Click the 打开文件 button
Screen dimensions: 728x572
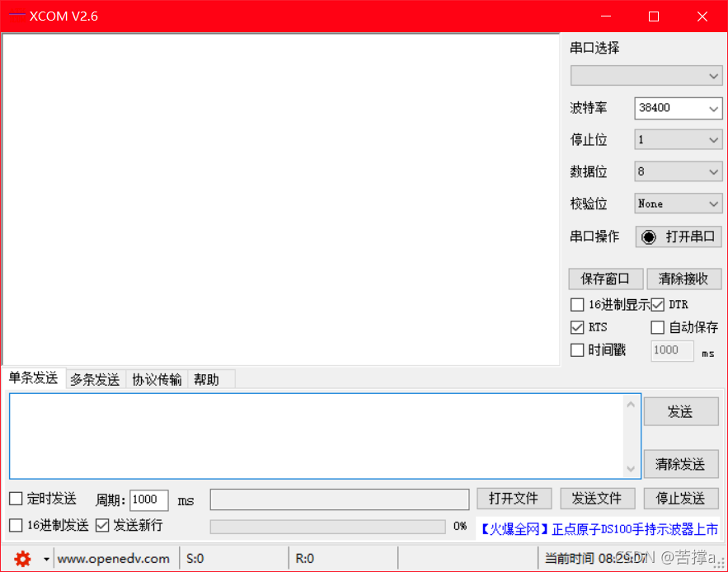click(514, 499)
